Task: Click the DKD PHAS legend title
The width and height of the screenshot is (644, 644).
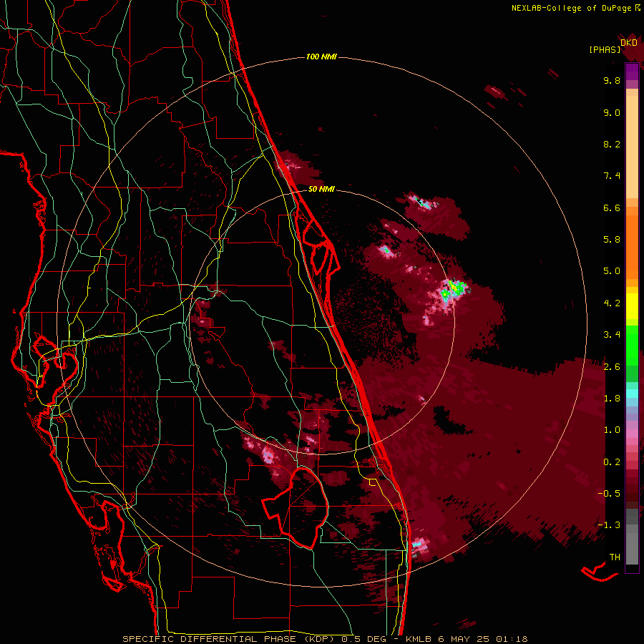Action: tap(614, 46)
